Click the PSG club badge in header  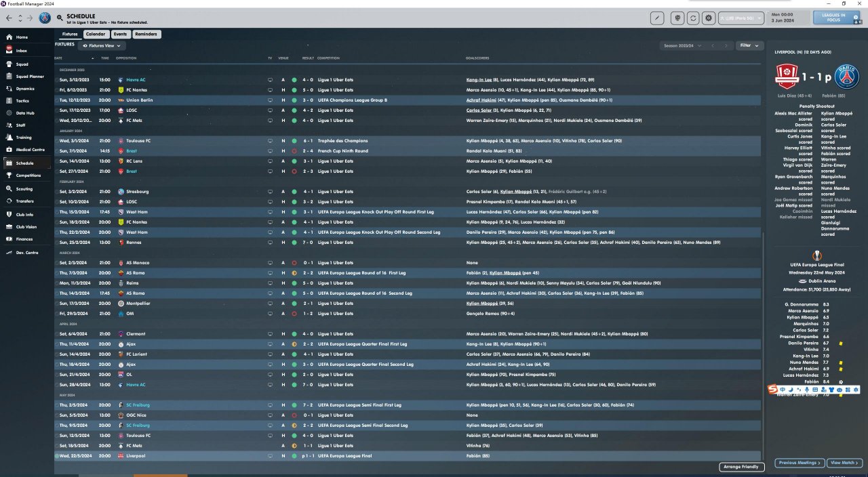pyautogui.click(x=45, y=18)
